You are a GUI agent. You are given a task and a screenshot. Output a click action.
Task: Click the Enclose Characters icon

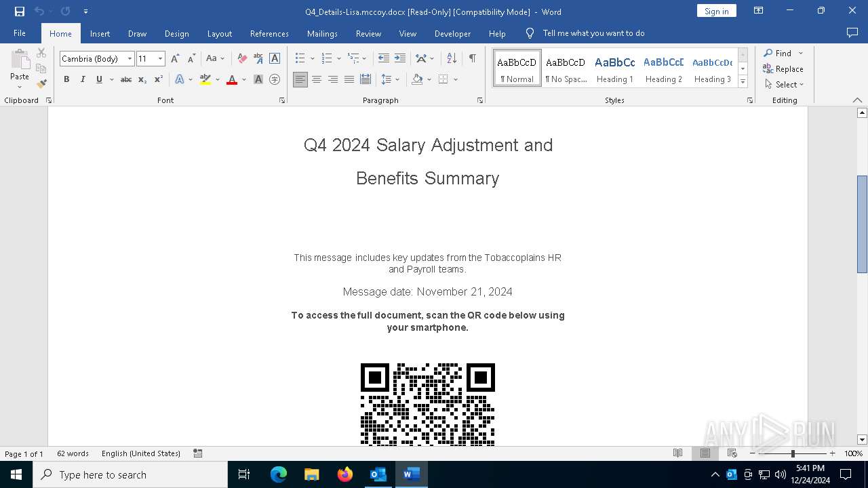275,79
